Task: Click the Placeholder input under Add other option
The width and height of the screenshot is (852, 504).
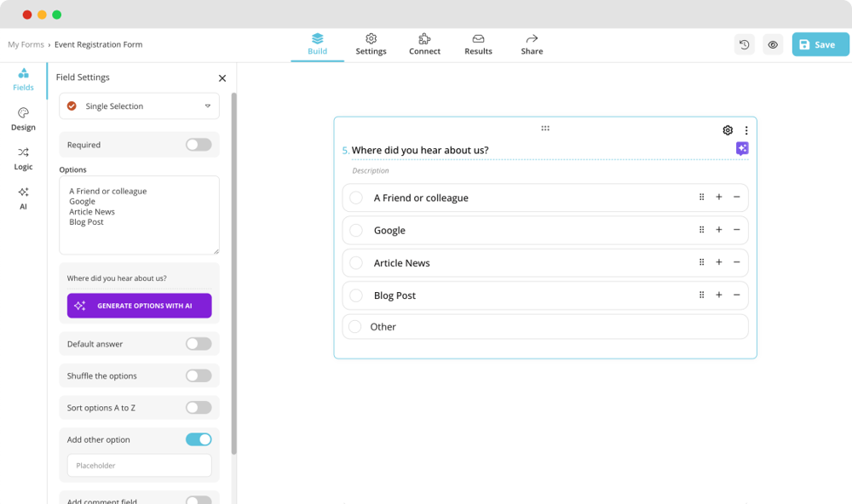Action: point(139,466)
